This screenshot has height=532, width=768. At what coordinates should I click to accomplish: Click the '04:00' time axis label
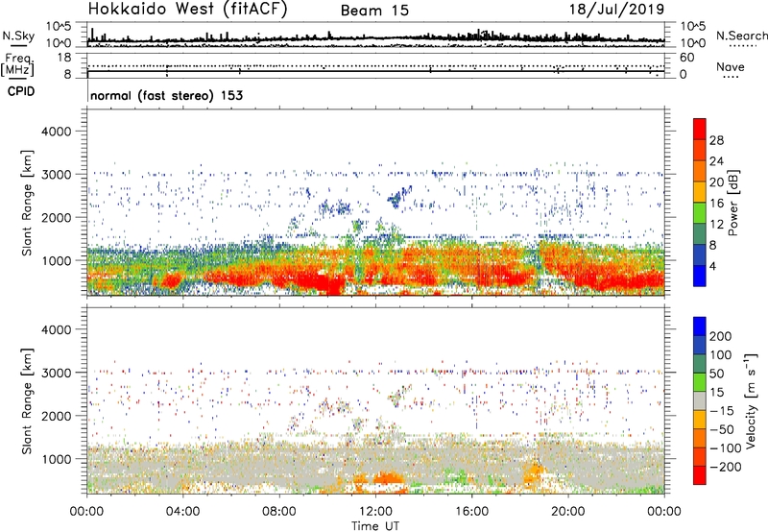pos(182,512)
